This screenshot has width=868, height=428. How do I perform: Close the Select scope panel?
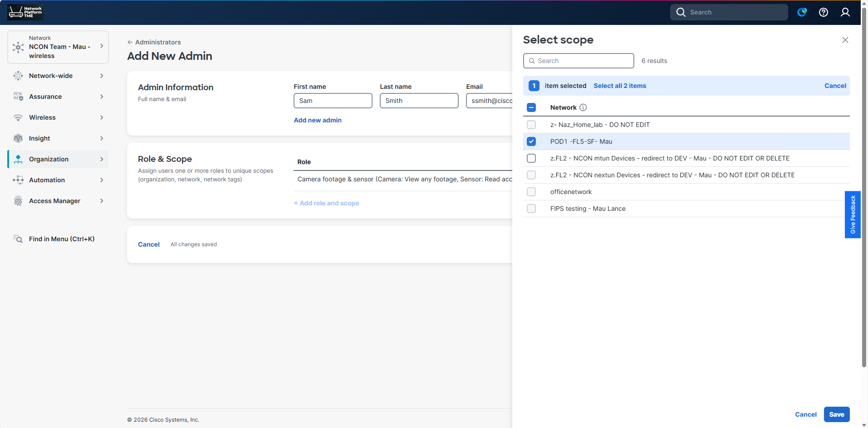(x=845, y=40)
